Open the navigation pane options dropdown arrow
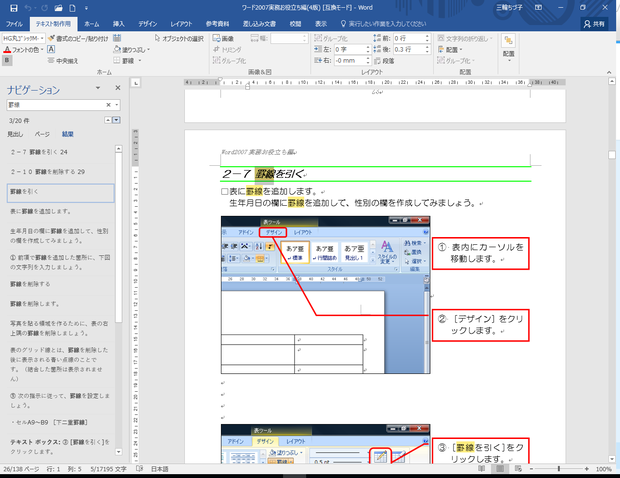 tap(98, 88)
